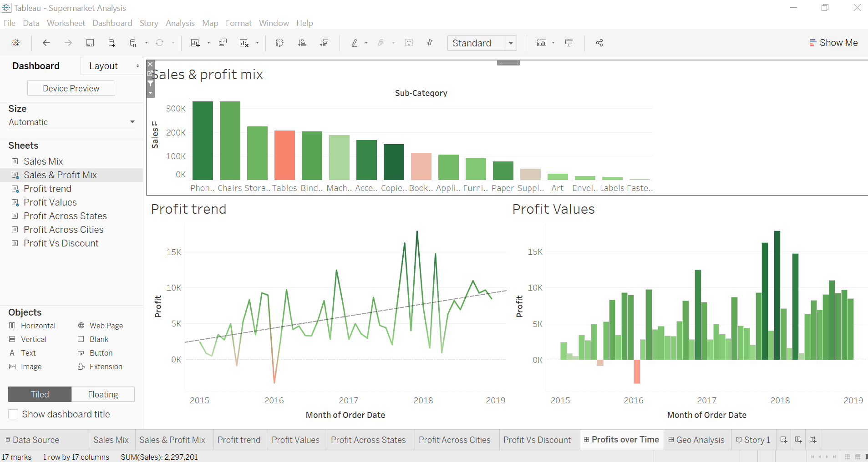Click the Share workbook button

click(x=599, y=43)
